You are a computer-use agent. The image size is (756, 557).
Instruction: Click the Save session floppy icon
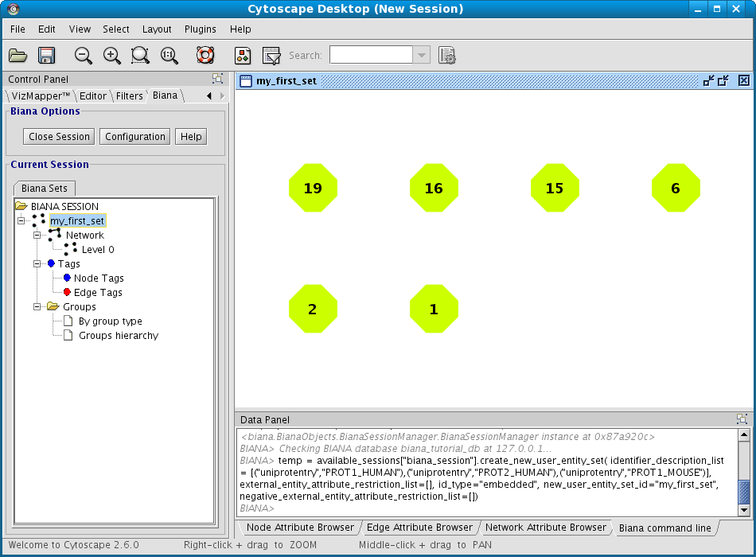(46, 56)
